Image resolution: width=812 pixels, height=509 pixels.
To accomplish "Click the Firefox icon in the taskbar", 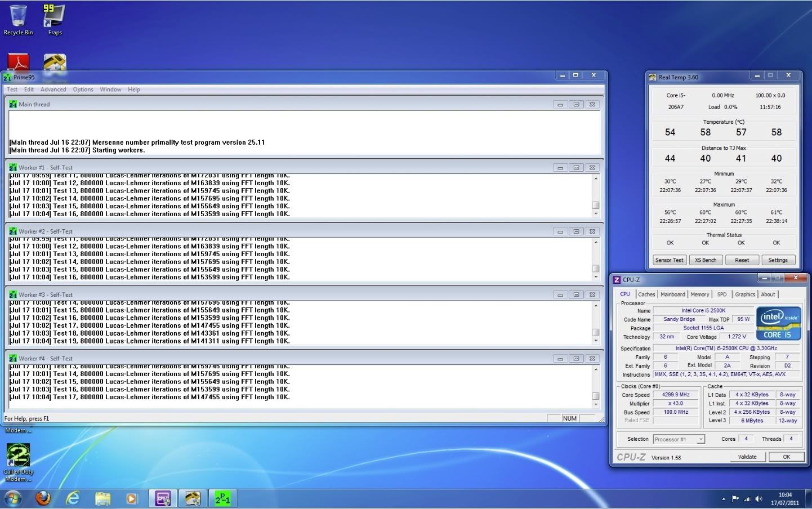I will pyautogui.click(x=43, y=498).
